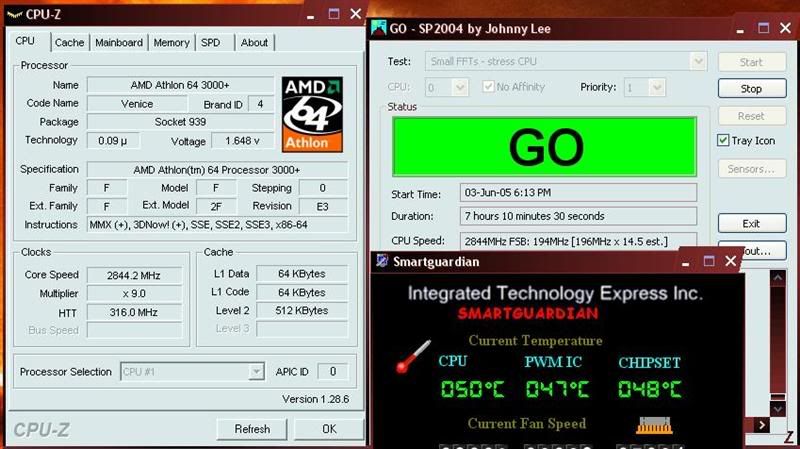
Task: Click the right arrow button beside Smartguardian
Action: (x=762, y=425)
